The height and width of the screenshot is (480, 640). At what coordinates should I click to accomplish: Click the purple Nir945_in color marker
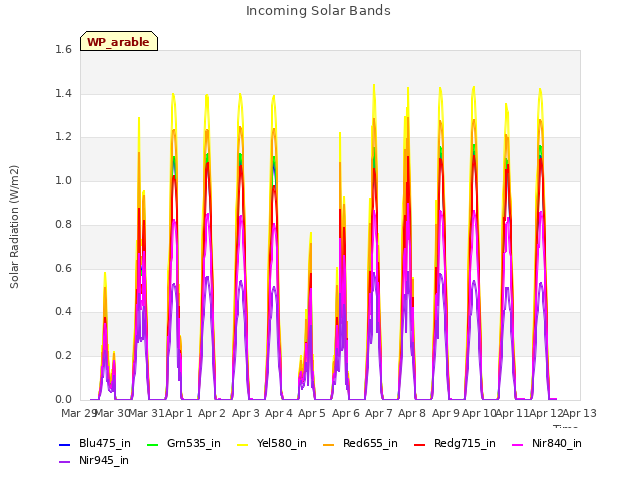point(65,462)
